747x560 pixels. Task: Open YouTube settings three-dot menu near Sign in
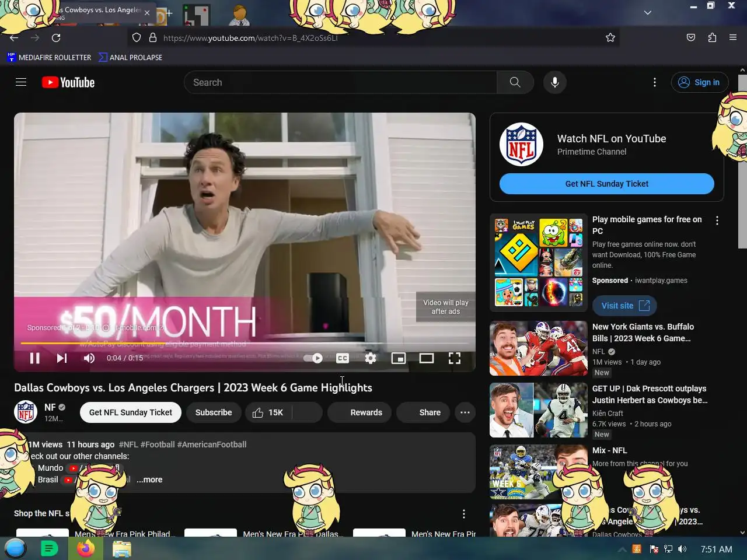point(655,82)
